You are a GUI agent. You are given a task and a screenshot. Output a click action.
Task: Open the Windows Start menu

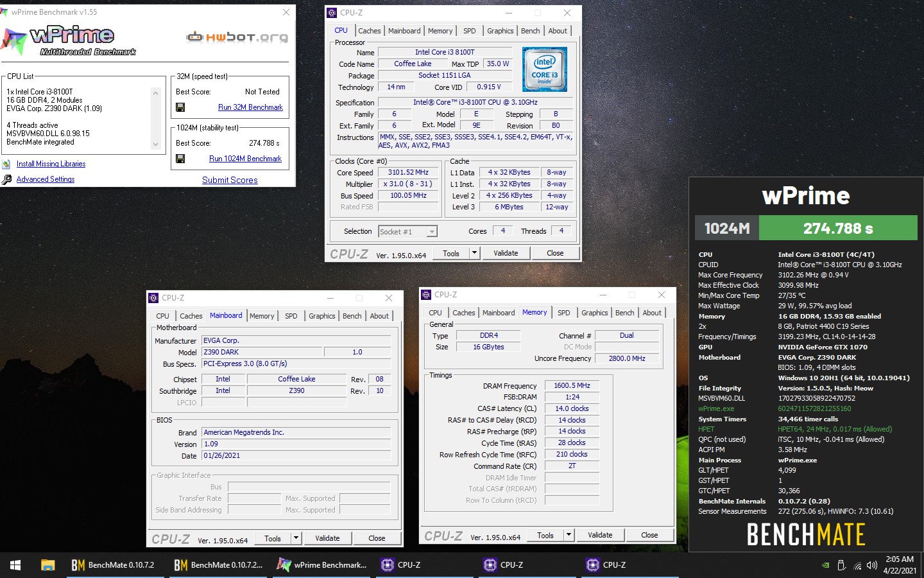[x=15, y=565]
